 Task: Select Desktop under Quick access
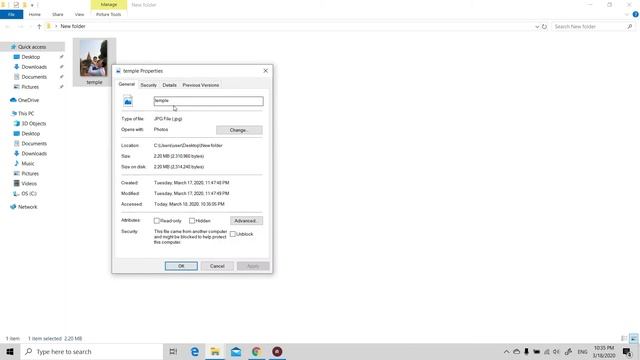(31, 57)
